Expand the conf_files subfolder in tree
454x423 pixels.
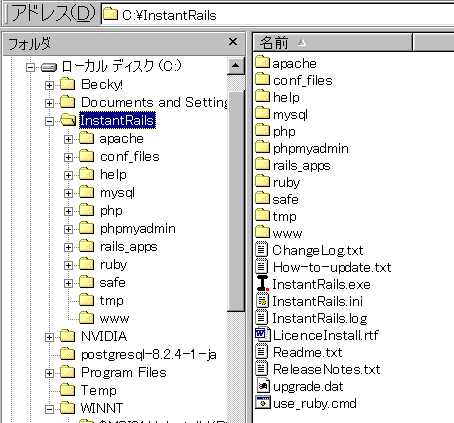[68, 157]
